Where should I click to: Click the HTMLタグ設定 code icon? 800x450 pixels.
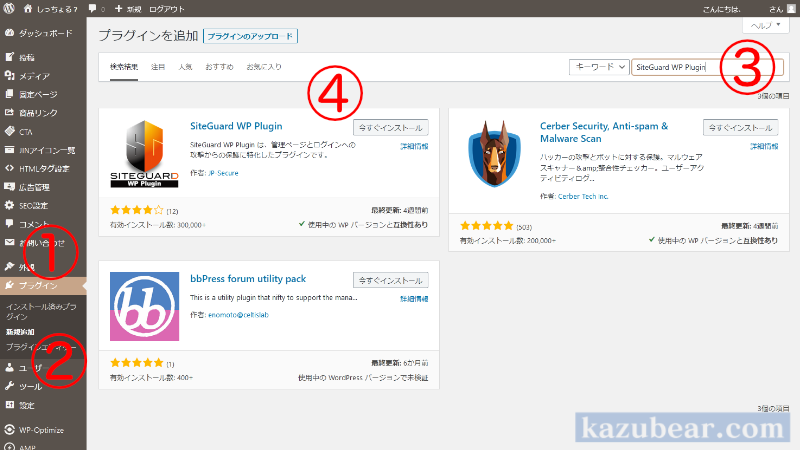pyautogui.click(x=9, y=168)
